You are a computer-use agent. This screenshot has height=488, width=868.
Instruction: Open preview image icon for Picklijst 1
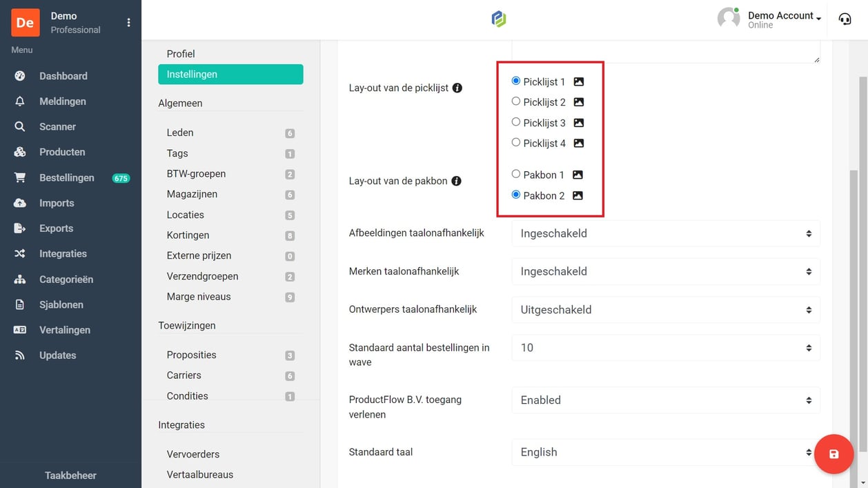tap(579, 81)
